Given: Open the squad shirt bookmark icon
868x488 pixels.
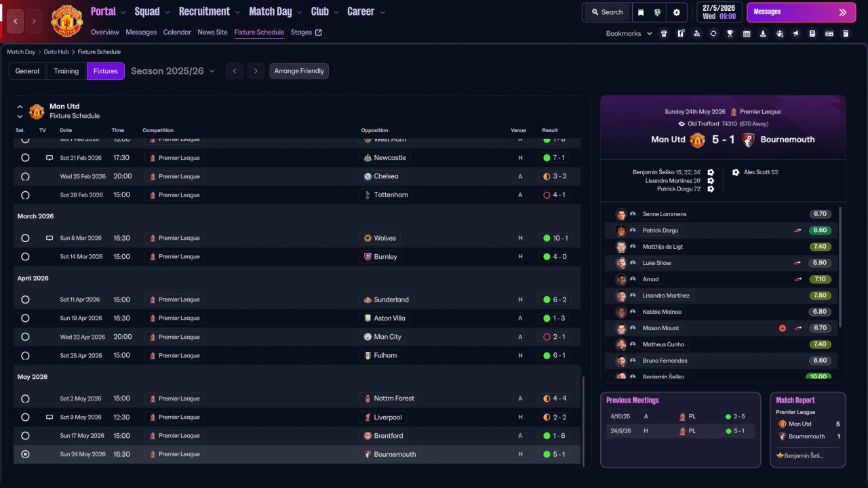Looking at the screenshot, I should [664, 33].
